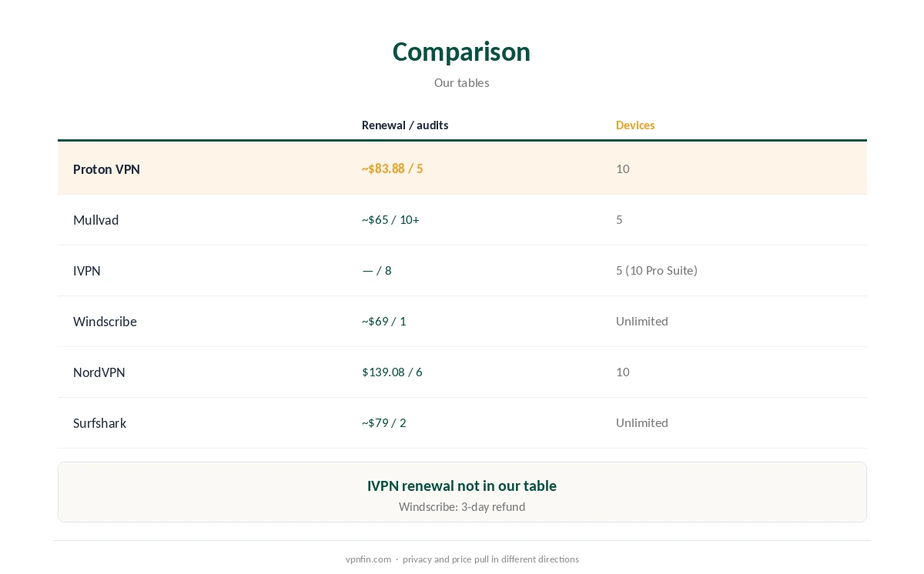Click the 'Windscribe: 3-day refund' line
The image size is (924, 574).
461,506
